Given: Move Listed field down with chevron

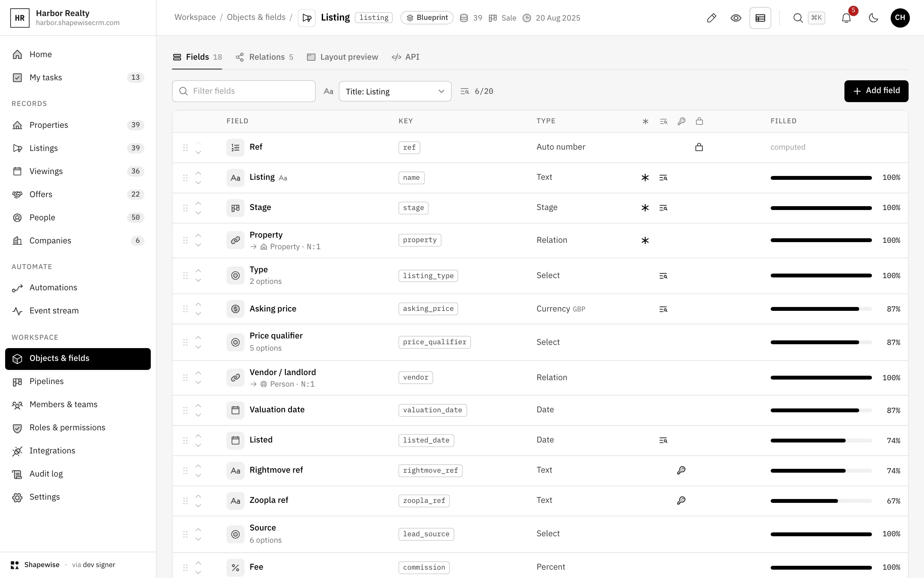Looking at the screenshot, I should pos(198,445).
